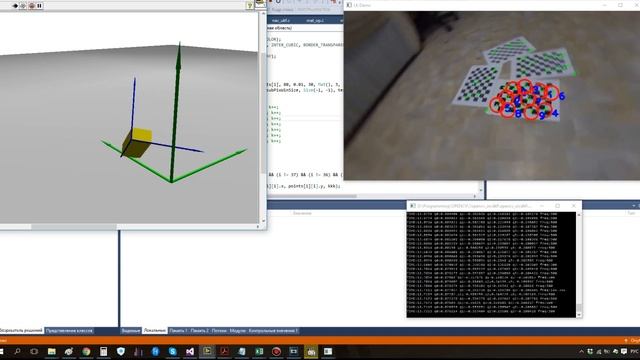This screenshot has height=360, width=640.
Task: Switch to LabVIEW on the taskbar
Action: click(x=207, y=351)
